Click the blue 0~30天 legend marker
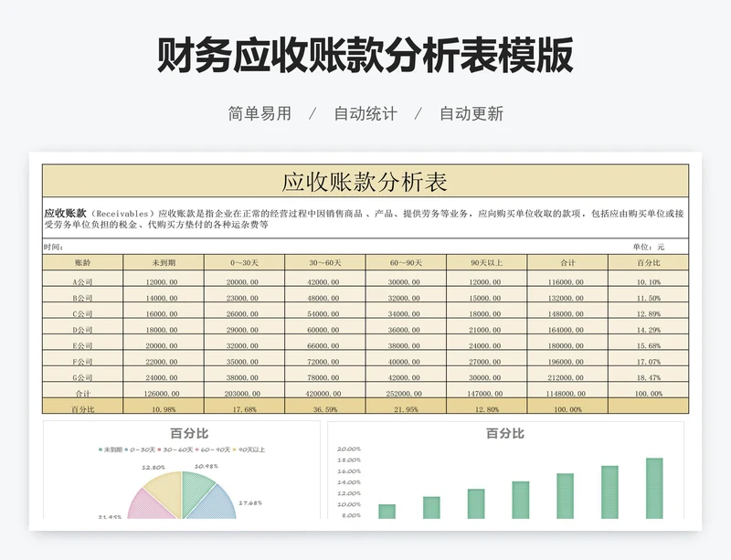This screenshot has width=731, height=560. 126,449
